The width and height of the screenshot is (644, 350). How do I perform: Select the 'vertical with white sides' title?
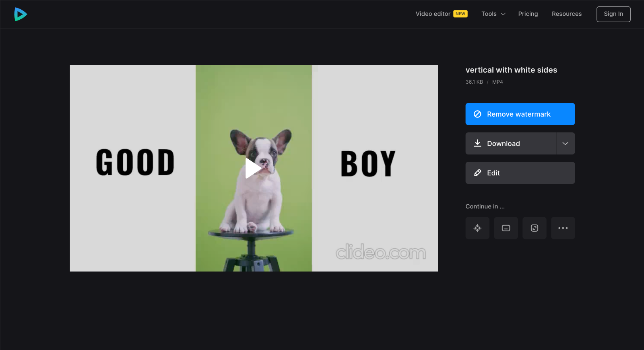tap(511, 70)
